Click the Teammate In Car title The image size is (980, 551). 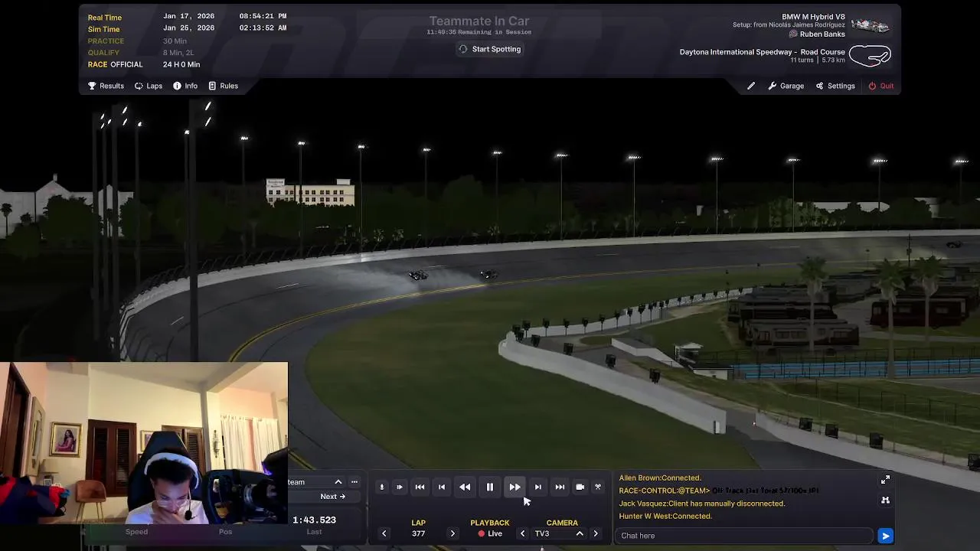click(479, 21)
